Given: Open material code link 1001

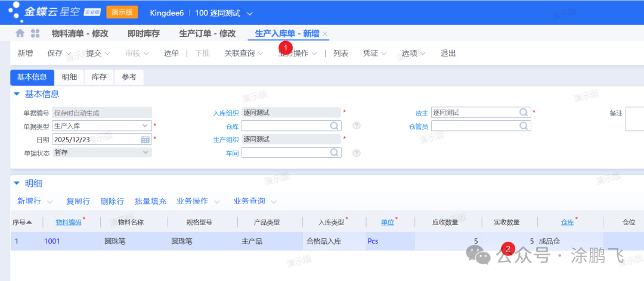Looking at the screenshot, I should click(52, 241).
